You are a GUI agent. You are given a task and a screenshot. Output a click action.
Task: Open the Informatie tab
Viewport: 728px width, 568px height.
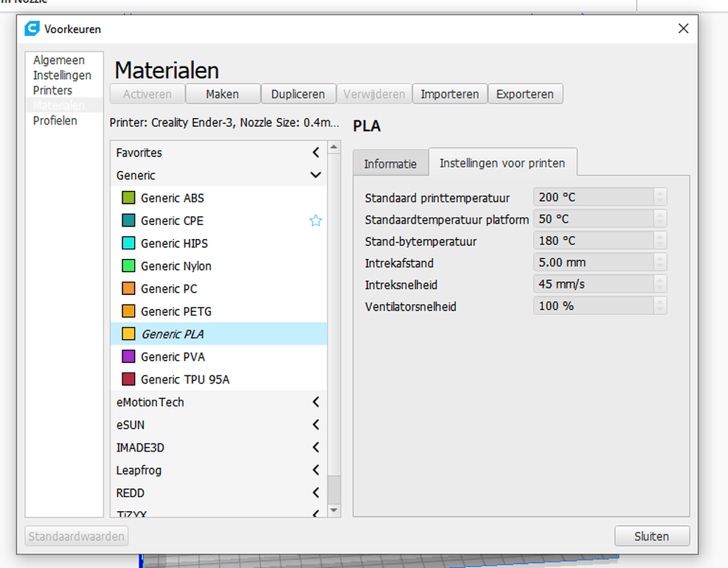coord(390,164)
